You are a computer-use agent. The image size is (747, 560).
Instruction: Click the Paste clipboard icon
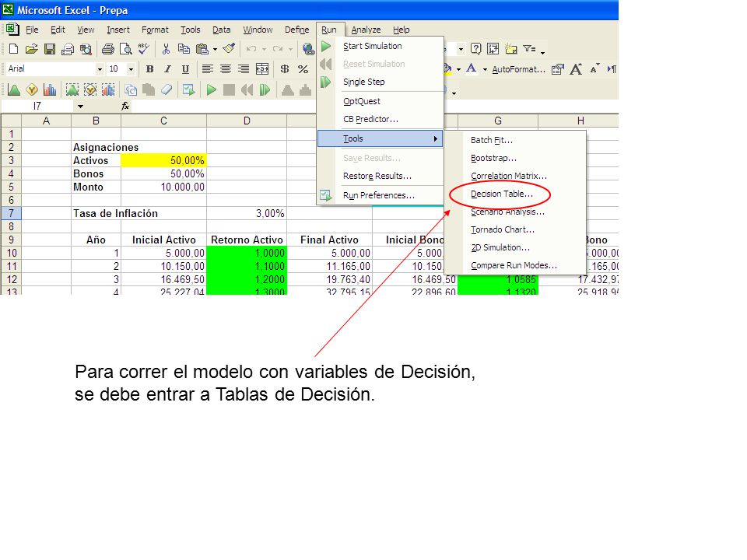(202, 48)
